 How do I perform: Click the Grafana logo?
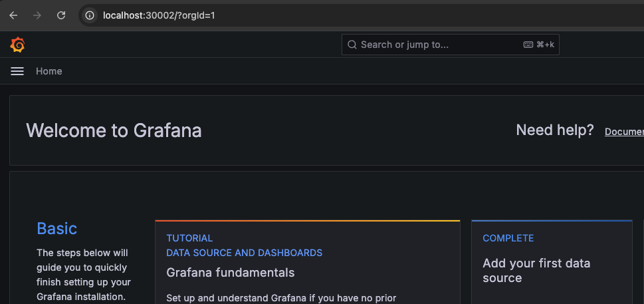17,45
